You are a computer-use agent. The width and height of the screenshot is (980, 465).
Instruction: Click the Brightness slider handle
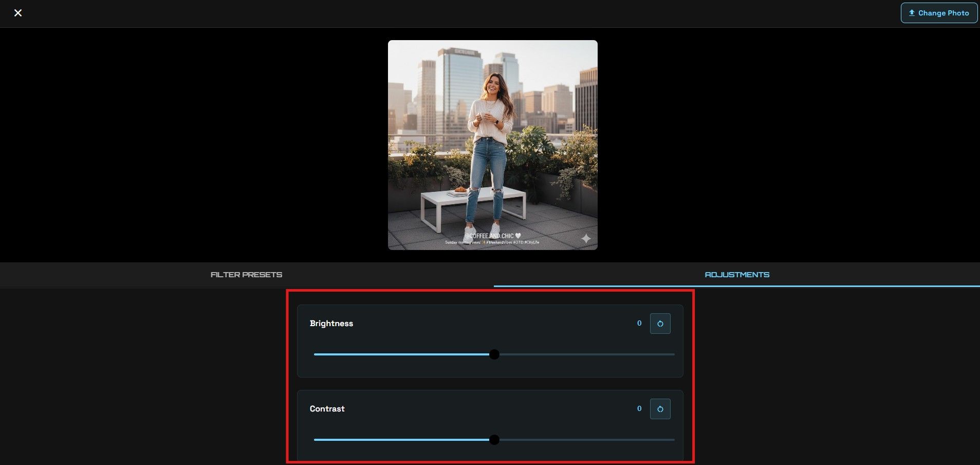tap(494, 354)
